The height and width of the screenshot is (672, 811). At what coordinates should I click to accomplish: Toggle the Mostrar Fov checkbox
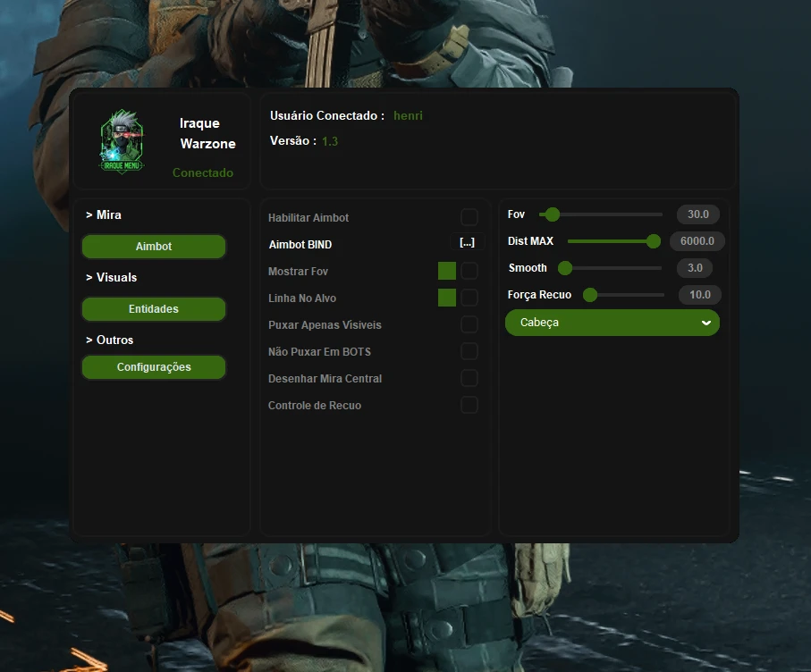pyautogui.click(x=469, y=271)
